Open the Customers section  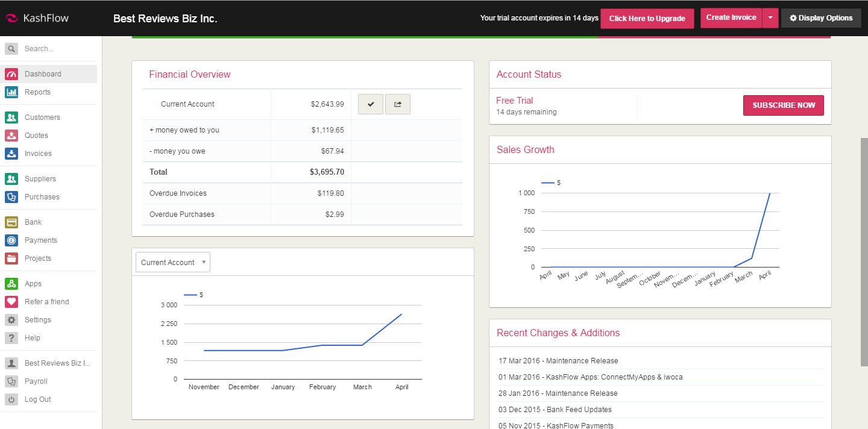(12, 117)
